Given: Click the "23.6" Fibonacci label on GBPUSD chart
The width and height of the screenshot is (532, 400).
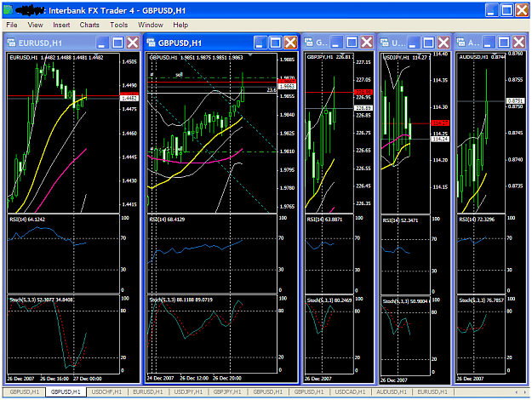Looking at the screenshot, I should [x=272, y=90].
